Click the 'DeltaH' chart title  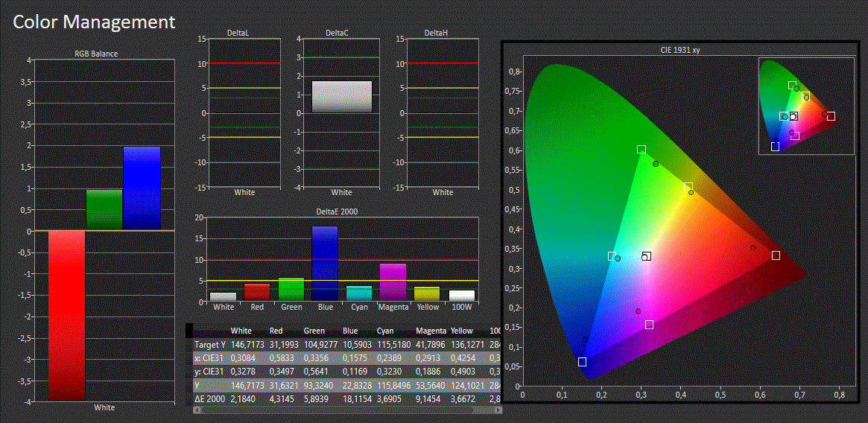point(436,34)
